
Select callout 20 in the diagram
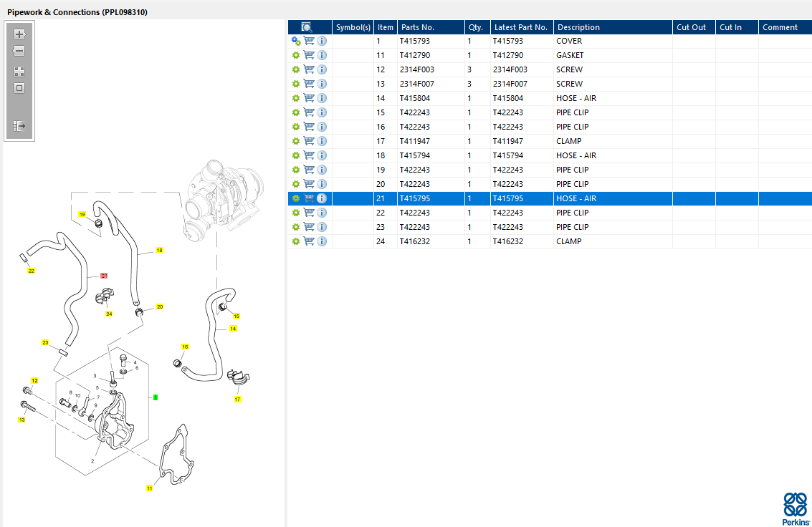click(x=160, y=306)
